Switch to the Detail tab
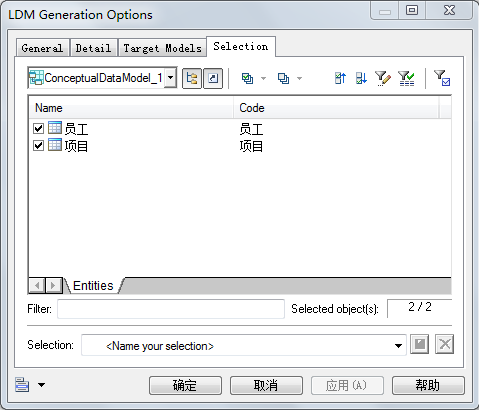This screenshot has height=410, width=479. (93, 48)
